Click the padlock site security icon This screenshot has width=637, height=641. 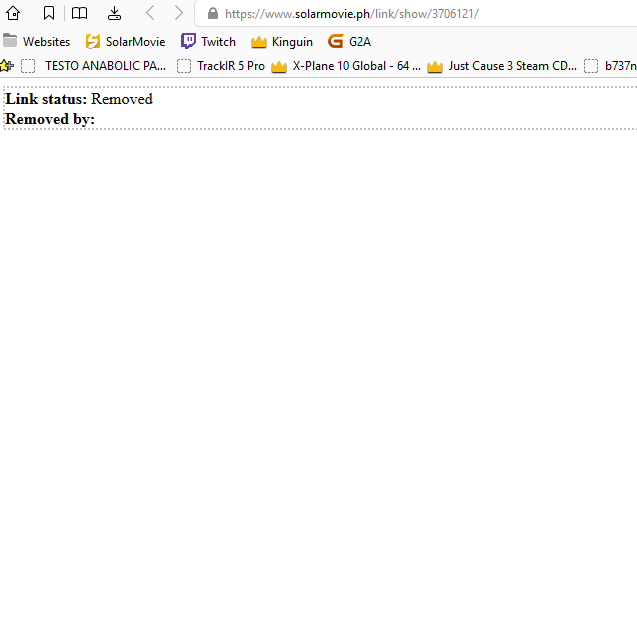(x=213, y=13)
